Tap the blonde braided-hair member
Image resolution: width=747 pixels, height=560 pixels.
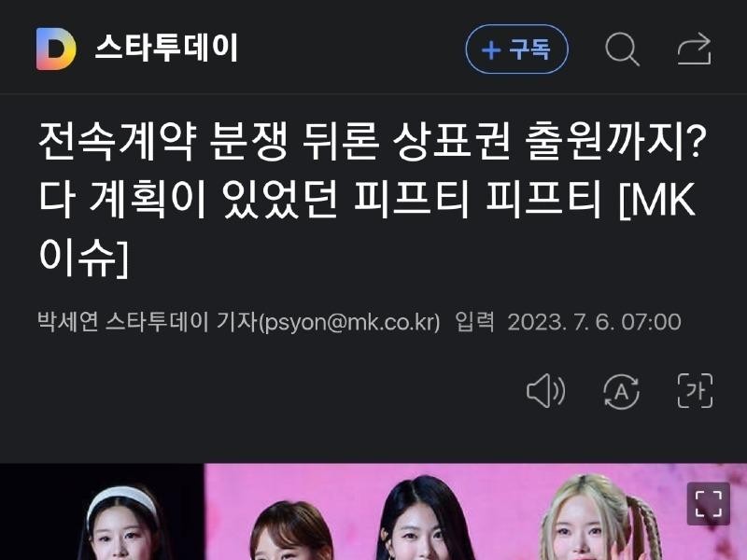(599, 519)
